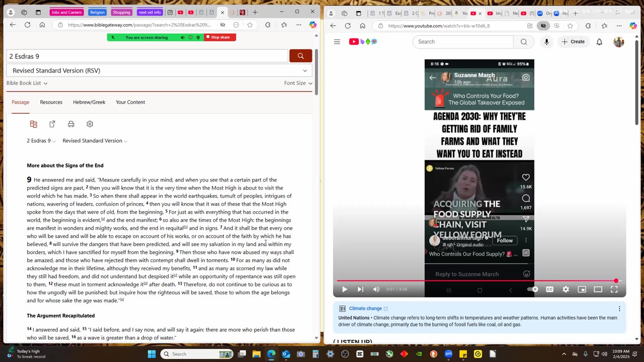Viewport: 644px width, 362px height.
Task: Stop screen sharing
Action: click(x=220, y=37)
